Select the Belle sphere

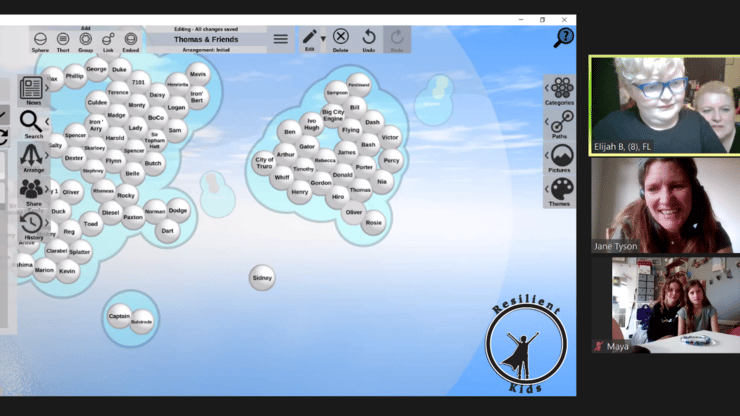coord(132,173)
